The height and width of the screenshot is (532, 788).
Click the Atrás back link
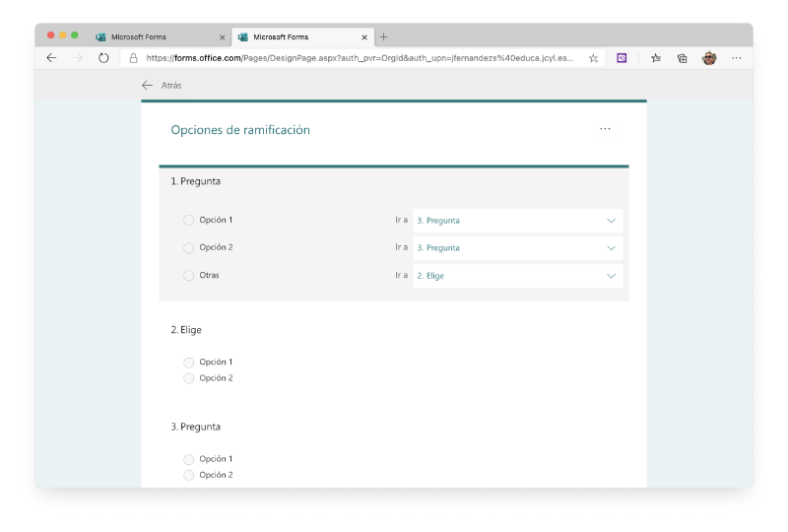[x=162, y=86]
